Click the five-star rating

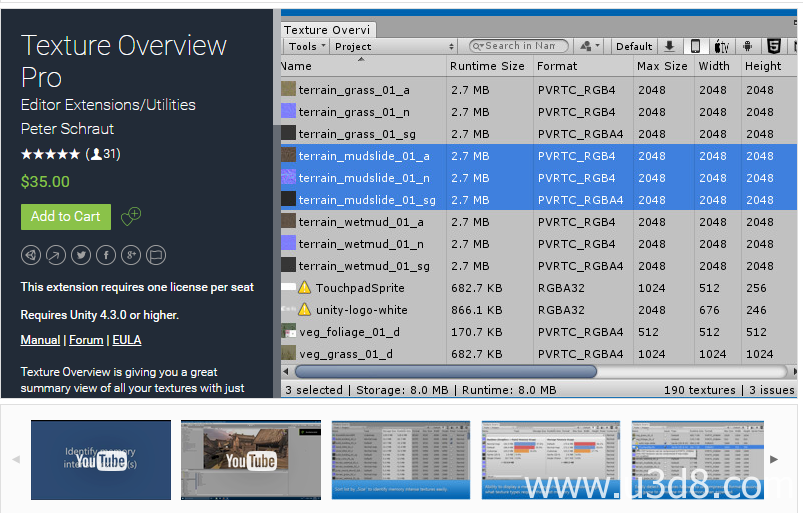click(50, 154)
